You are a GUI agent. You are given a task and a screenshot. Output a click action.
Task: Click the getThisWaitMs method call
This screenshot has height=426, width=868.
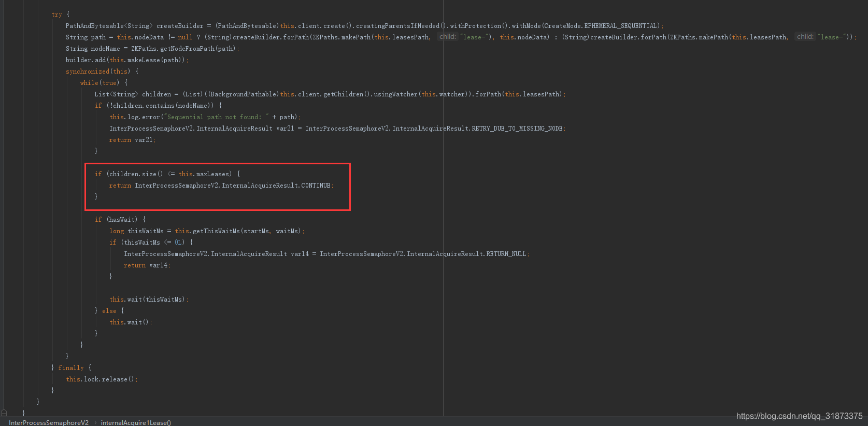216,231
